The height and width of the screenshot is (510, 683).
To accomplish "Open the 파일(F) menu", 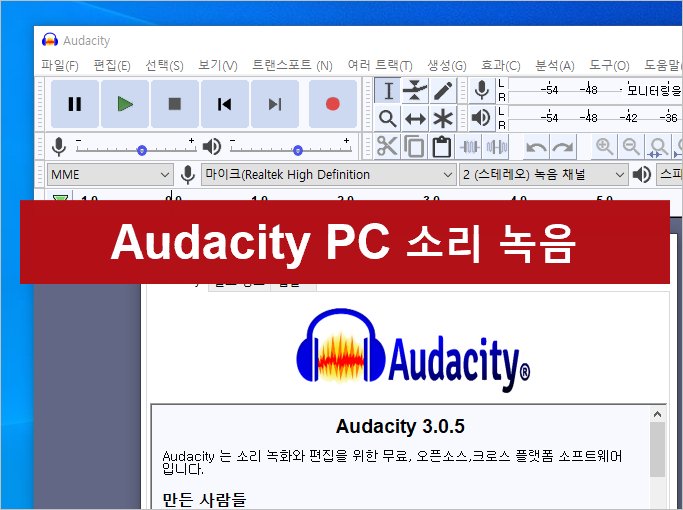I will click(60, 65).
